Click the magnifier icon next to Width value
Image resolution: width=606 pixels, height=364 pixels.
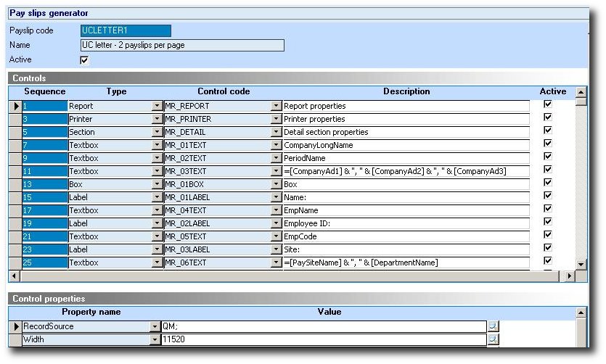[x=493, y=339]
